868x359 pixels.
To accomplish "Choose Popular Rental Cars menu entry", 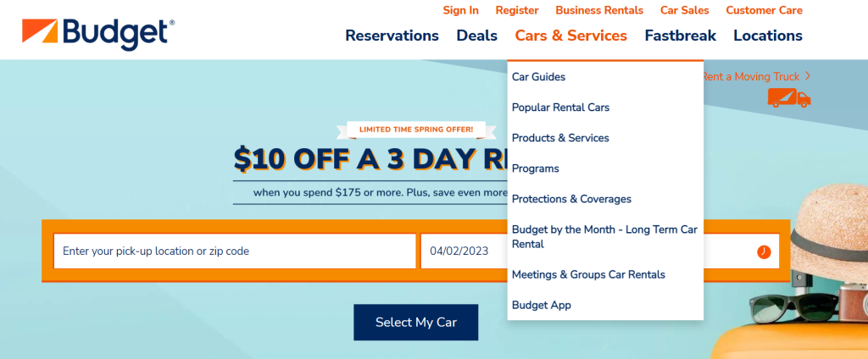I will [x=560, y=108].
